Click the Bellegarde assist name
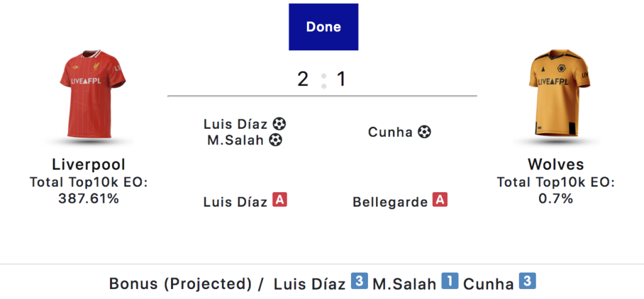Screen dimensions: 644x299 tap(390, 202)
